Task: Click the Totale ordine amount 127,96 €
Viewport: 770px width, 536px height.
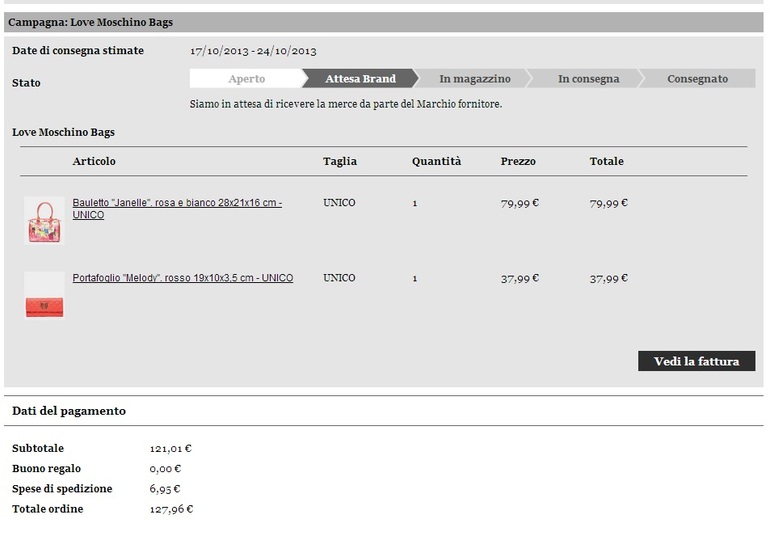Action: coord(171,509)
